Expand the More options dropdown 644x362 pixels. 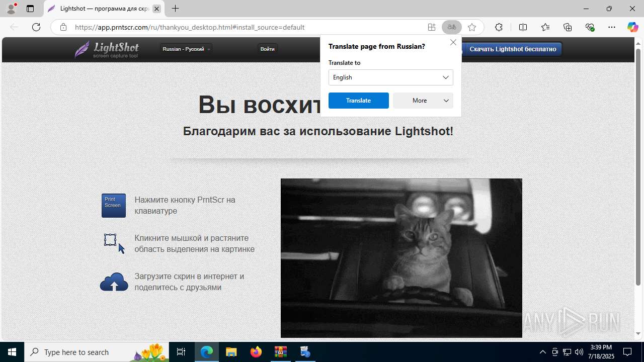[423, 101]
